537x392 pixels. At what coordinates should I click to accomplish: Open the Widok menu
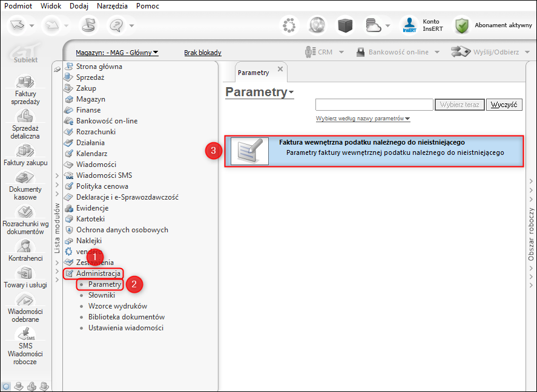click(x=51, y=6)
